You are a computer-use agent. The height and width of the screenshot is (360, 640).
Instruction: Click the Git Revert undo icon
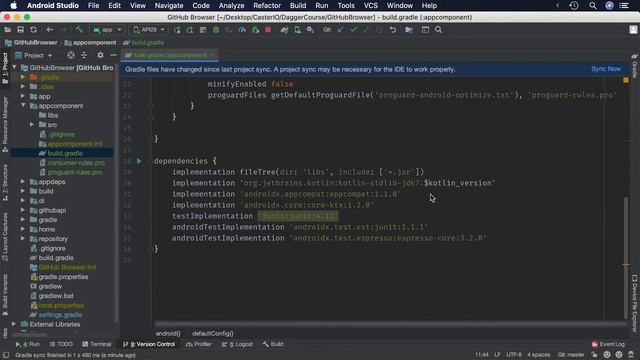(x=393, y=30)
